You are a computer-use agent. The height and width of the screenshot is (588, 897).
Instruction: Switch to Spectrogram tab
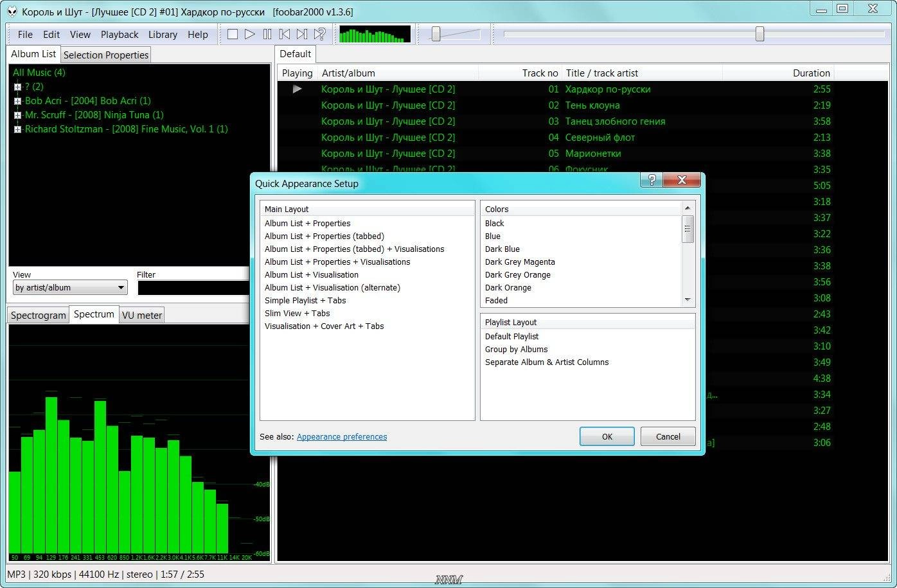point(39,316)
